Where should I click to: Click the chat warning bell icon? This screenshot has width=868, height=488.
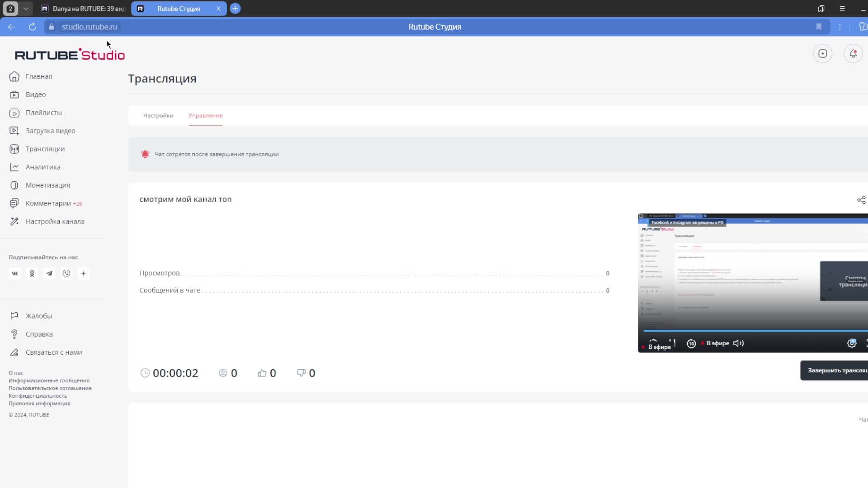pyautogui.click(x=145, y=154)
